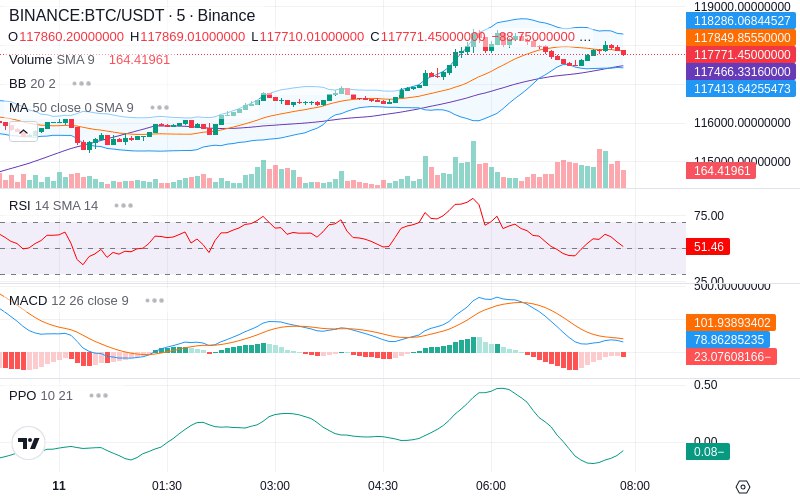800x500 pixels.
Task: Click the 0.50 PPO axis label
Action: click(706, 385)
